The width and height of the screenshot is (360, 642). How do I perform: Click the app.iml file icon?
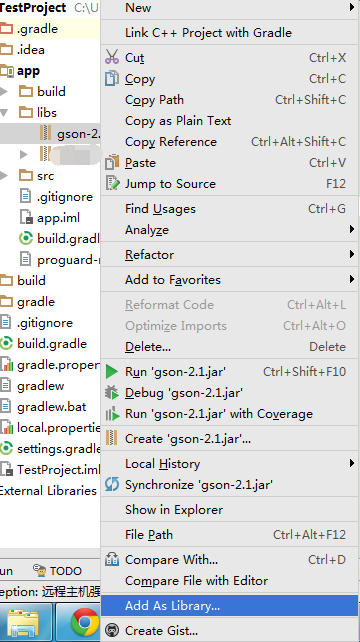pos(26,217)
